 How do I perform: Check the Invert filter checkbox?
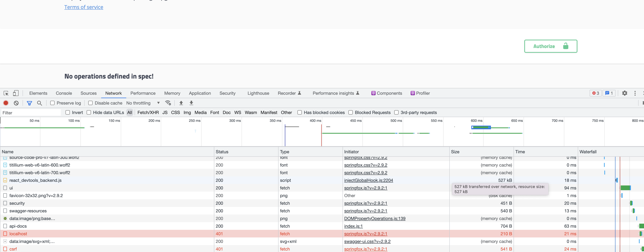pyautogui.click(x=67, y=112)
